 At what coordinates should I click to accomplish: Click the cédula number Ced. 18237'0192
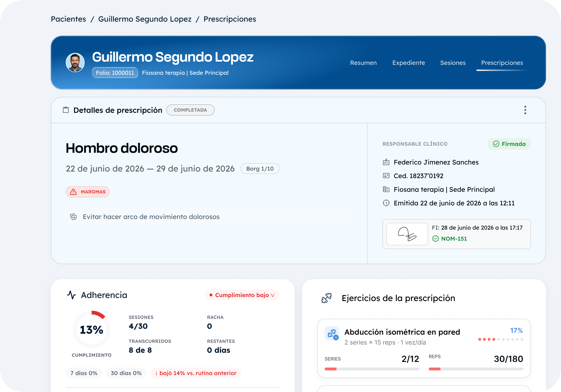[419, 176]
